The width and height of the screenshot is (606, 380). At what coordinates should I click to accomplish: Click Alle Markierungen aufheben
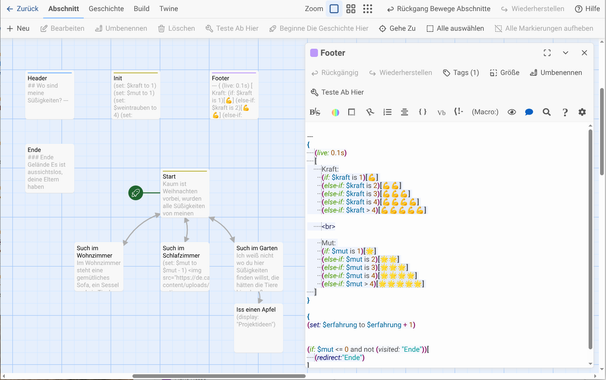pyautogui.click(x=544, y=28)
